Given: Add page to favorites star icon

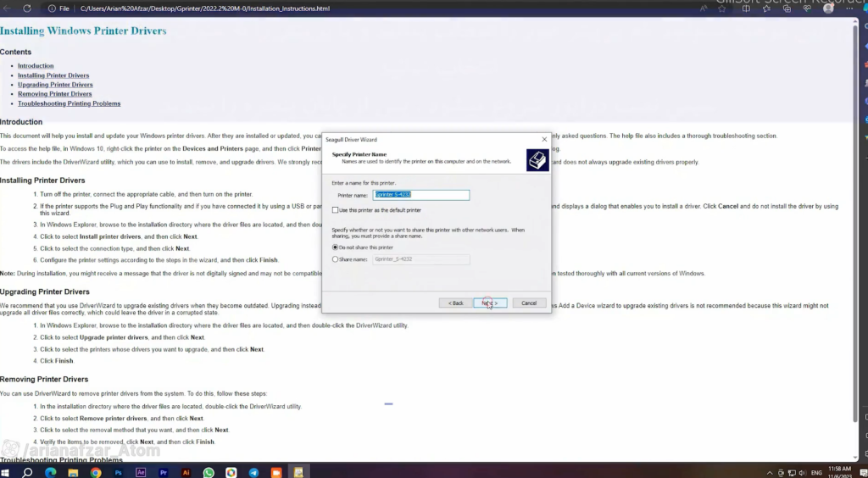Looking at the screenshot, I should pos(722,8).
